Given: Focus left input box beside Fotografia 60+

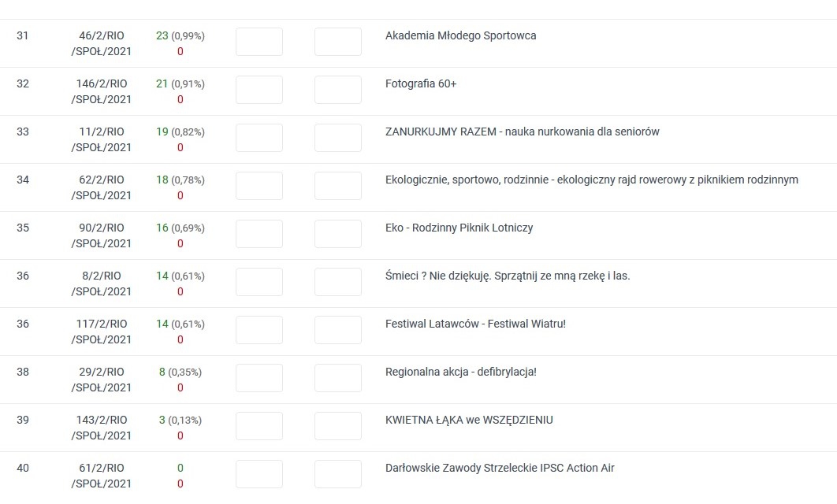Looking at the screenshot, I should coord(259,90).
